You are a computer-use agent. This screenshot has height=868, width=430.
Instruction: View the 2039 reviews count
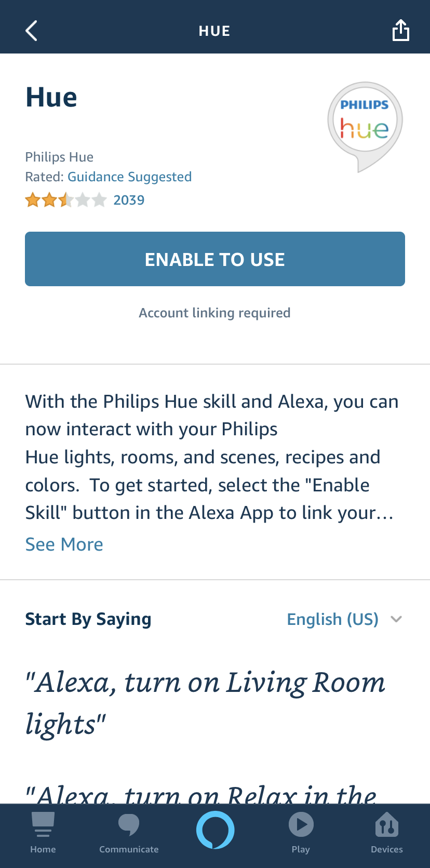(129, 200)
